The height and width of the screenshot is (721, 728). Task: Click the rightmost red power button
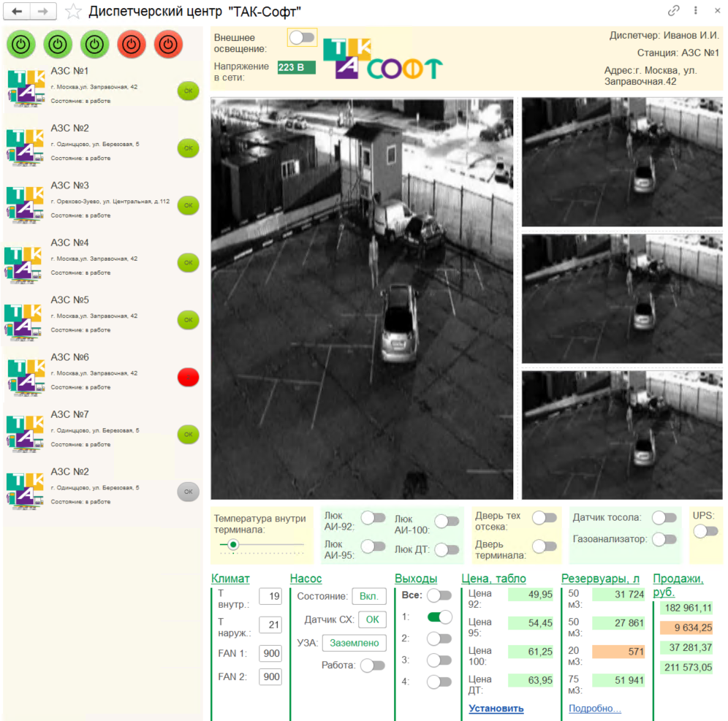168,45
